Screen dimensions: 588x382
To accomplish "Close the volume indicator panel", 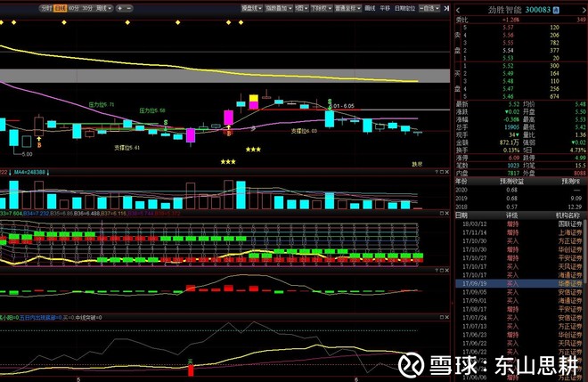I will pos(446,172).
